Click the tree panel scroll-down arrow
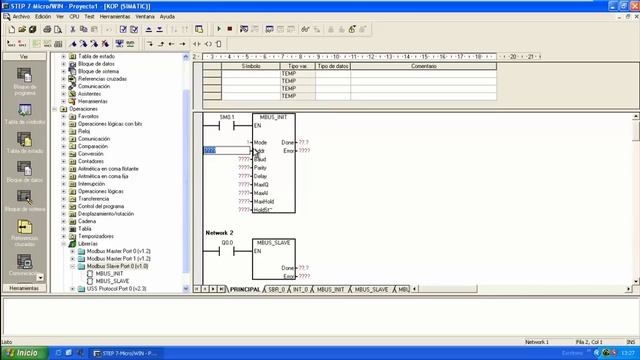This screenshot has height=360, width=640. (x=186, y=289)
